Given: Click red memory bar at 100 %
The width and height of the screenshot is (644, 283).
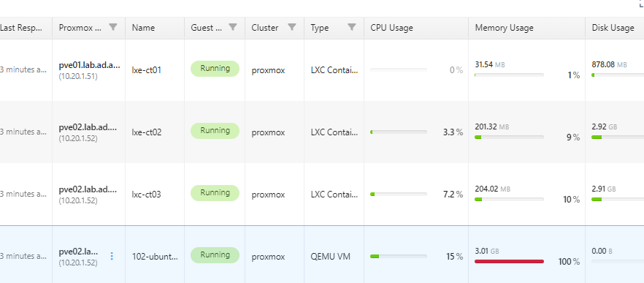Looking at the screenshot, I should [x=510, y=261].
